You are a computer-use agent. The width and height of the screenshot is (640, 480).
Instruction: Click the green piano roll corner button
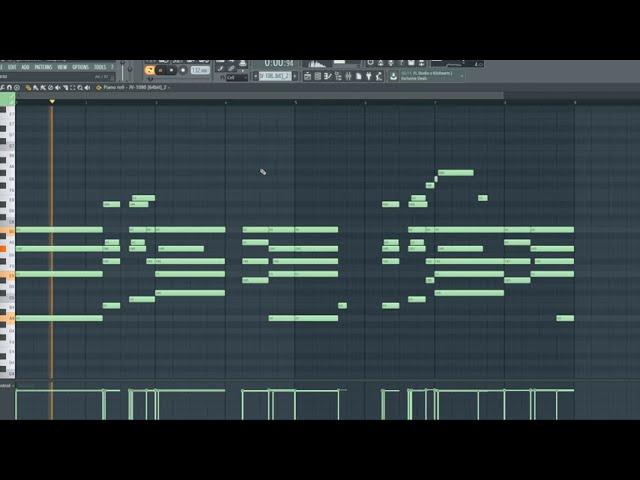click(7, 99)
